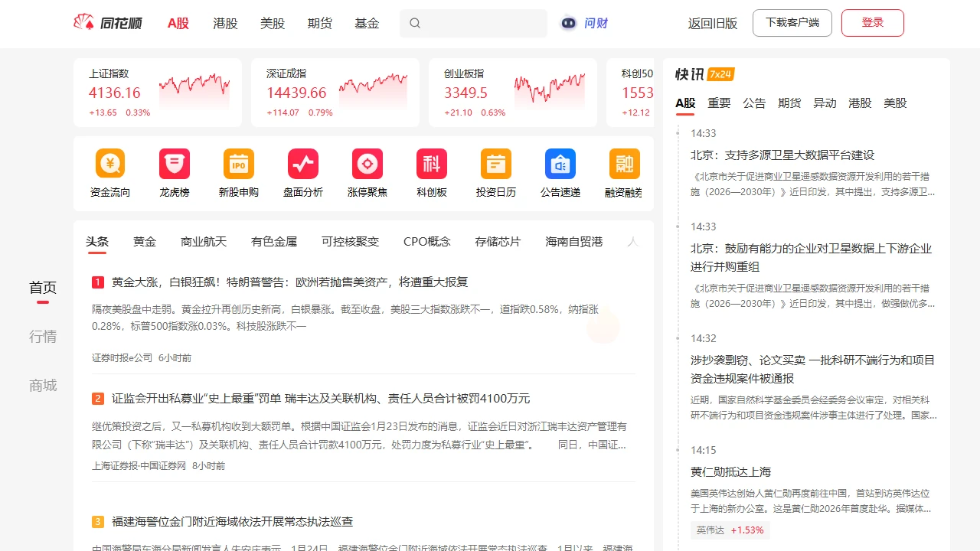Click the 同花顺 logo
The width and height of the screenshot is (980, 551).
click(108, 23)
